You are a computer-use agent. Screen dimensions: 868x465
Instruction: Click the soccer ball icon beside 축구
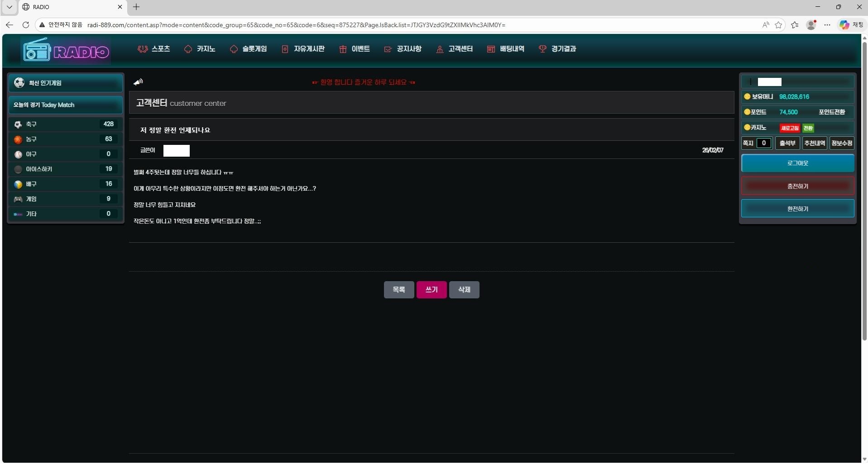click(18, 125)
